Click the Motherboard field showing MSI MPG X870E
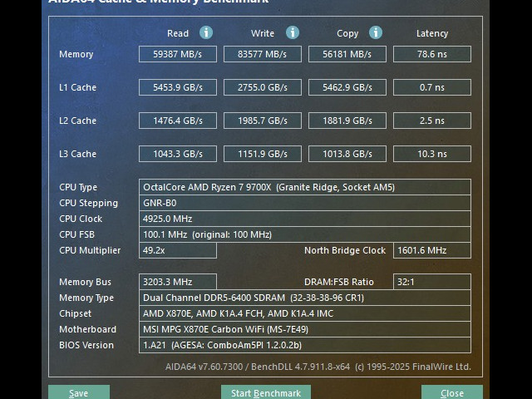Screen dimensions: 532x399 tap(304, 329)
